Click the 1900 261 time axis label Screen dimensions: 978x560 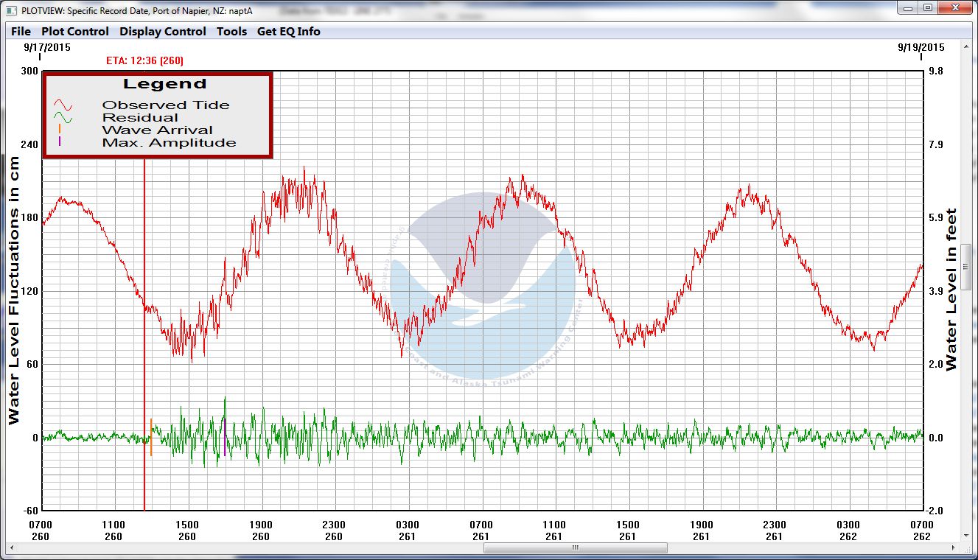pyautogui.click(x=701, y=531)
